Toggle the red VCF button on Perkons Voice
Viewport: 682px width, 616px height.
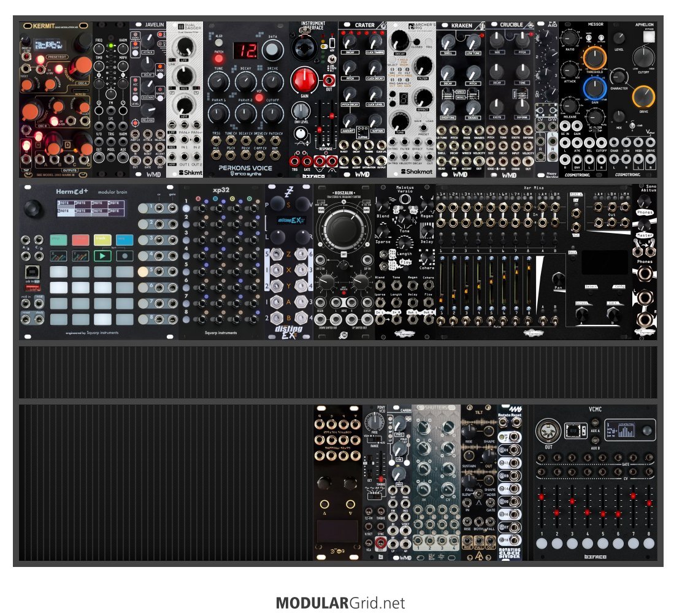click(259, 98)
